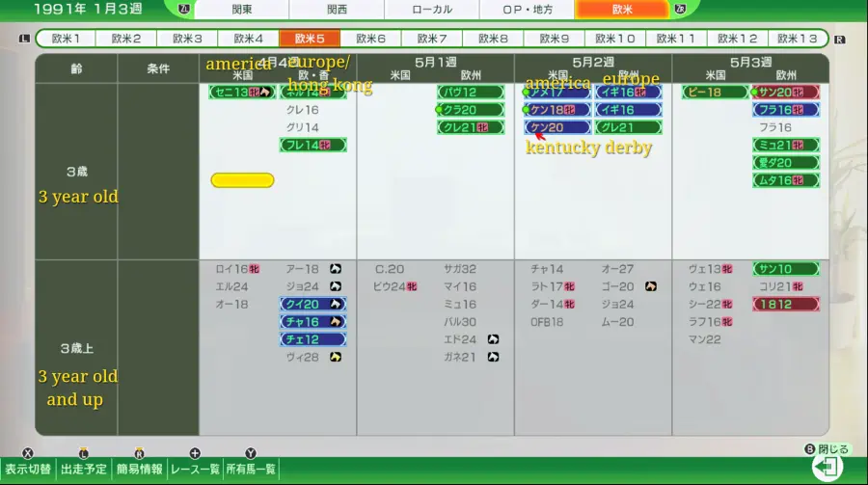Switch to the 関東 tab
Image resolution: width=868 pixels, height=485 pixels.
click(241, 10)
